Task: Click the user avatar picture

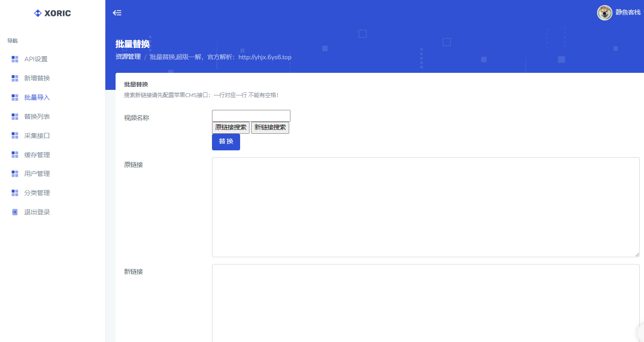Action: click(x=604, y=13)
